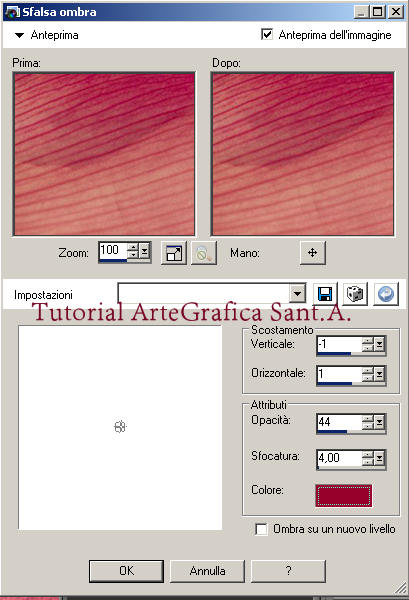Click the Annulla button
Viewport: 409px width, 600px height.
pos(207,571)
